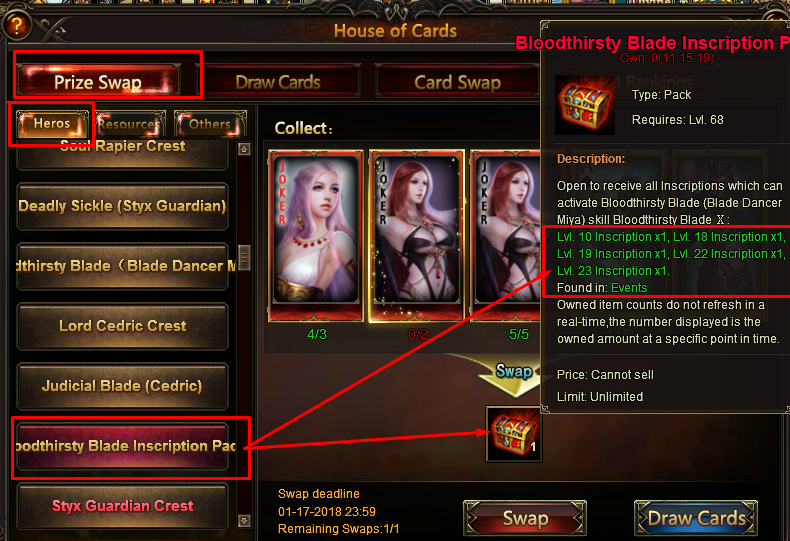This screenshot has height=541, width=790.
Task: Select the Joker card showing 5/5
Action: pos(505,235)
